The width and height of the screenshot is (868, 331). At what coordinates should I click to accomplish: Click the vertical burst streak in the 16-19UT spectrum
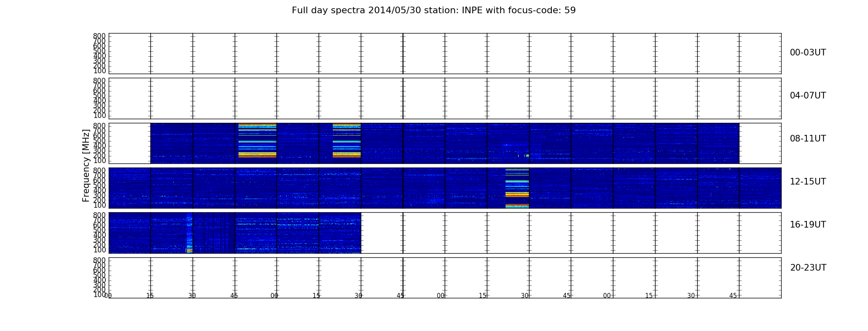pyautogui.click(x=189, y=233)
